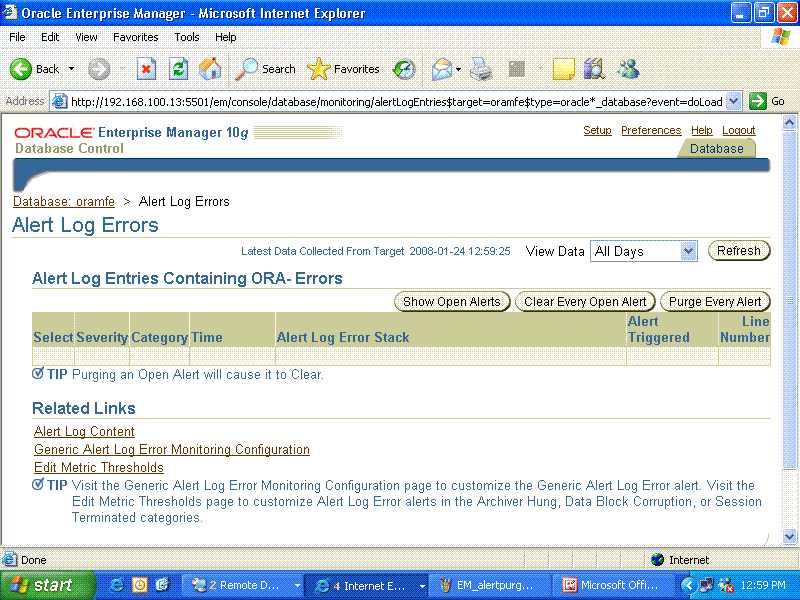
Task: Click the Back navigation button
Action: coord(36,69)
